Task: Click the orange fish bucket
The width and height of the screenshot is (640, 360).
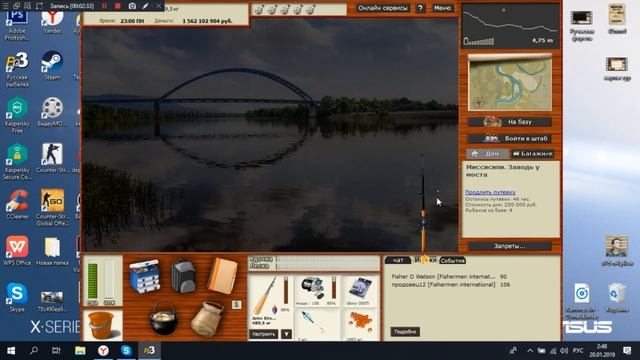Action: pos(101,325)
